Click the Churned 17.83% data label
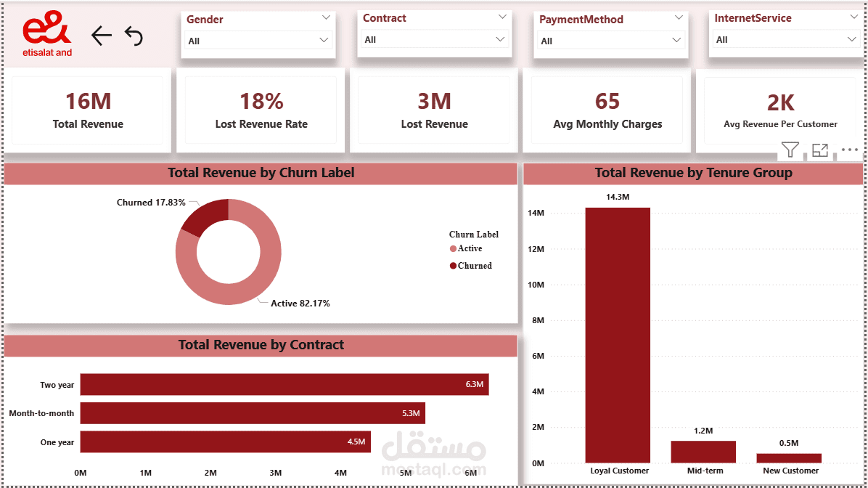Screen dimensions: 868x488 (150, 203)
